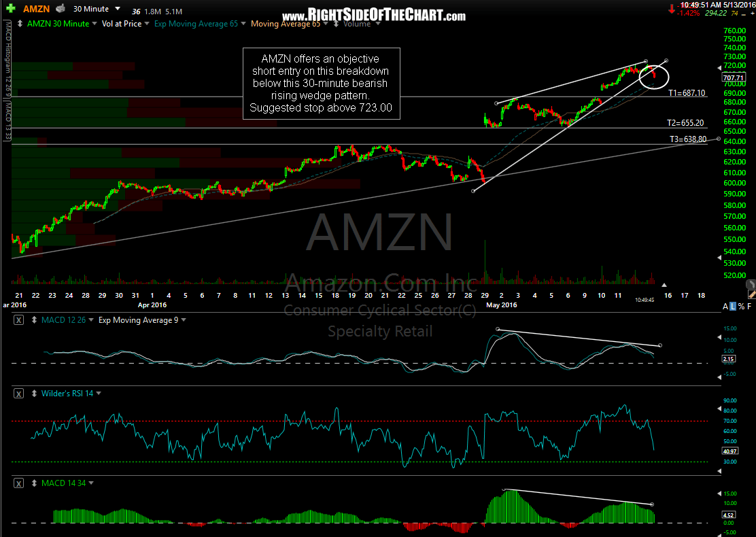Screen dimensions: 756x537
Task: Click the reorder arrows beside MACD 14 34
Action: click(x=34, y=483)
